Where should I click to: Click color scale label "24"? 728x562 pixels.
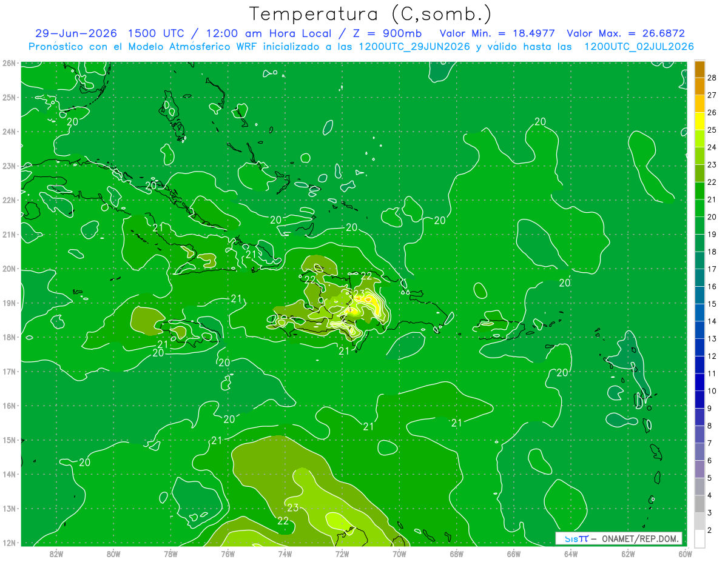tap(712, 147)
